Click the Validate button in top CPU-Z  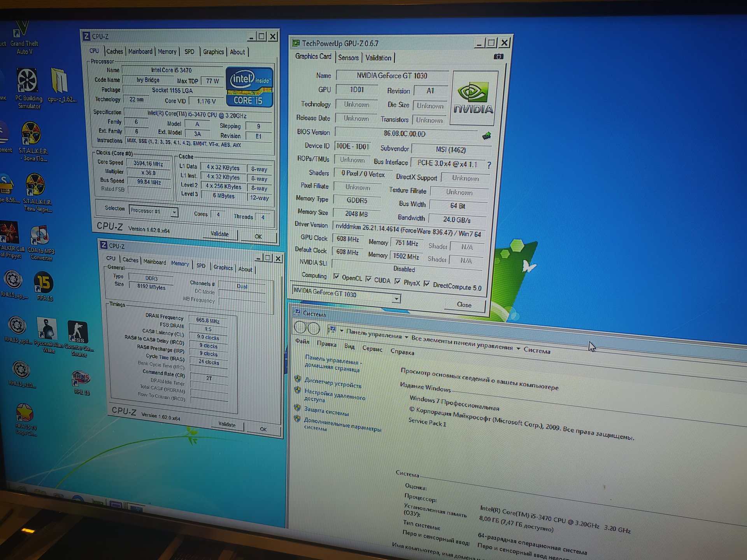(x=220, y=234)
